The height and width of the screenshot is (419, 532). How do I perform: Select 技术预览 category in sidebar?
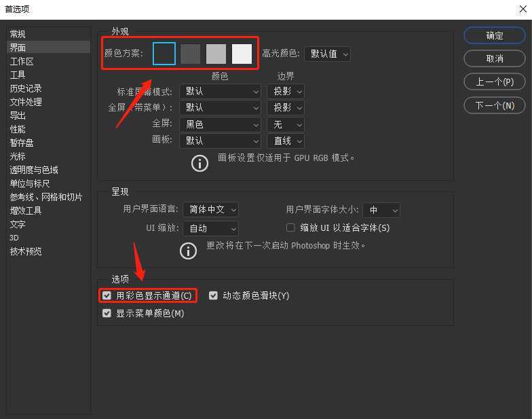(48, 251)
